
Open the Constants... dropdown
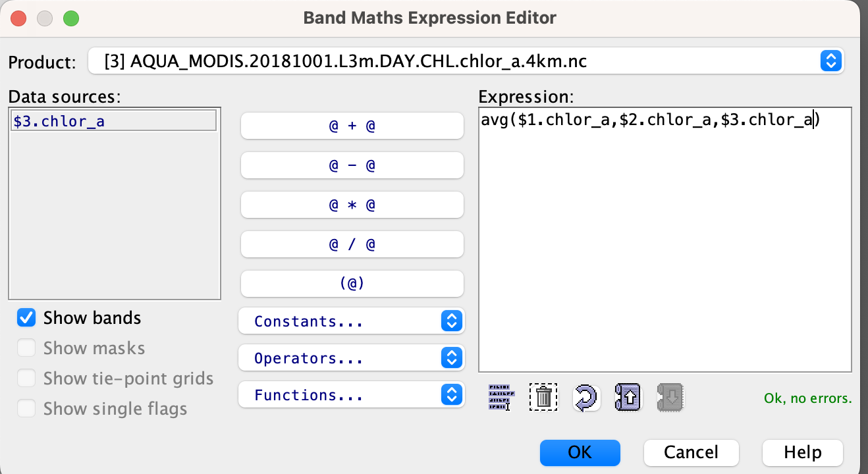pyautogui.click(x=352, y=321)
